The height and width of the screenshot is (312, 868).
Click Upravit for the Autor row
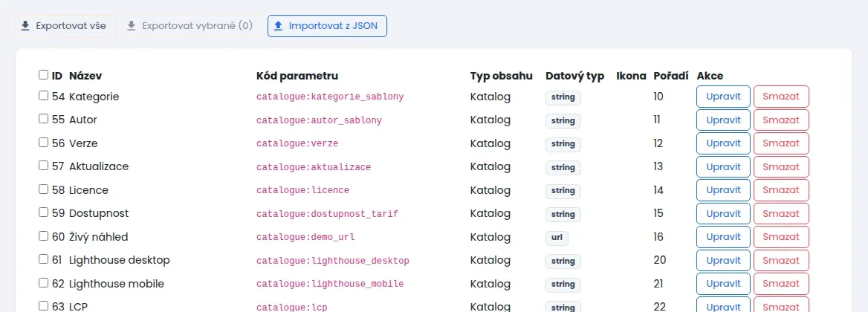tap(723, 120)
